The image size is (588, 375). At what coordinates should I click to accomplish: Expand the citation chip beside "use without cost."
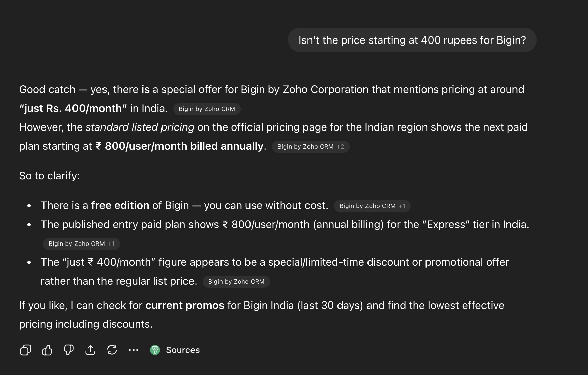point(372,206)
